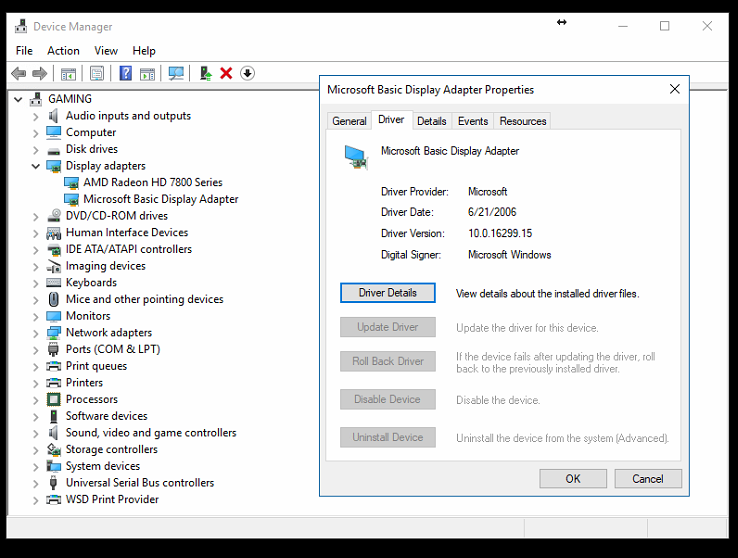The width and height of the screenshot is (738, 558).
Task: Click the Roll Back Driver button
Action: (x=388, y=361)
